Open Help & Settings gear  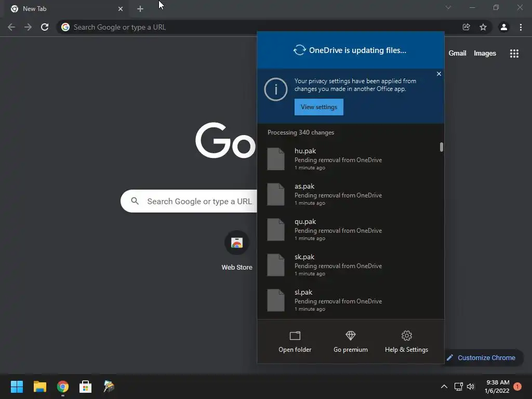pyautogui.click(x=406, y=342)
